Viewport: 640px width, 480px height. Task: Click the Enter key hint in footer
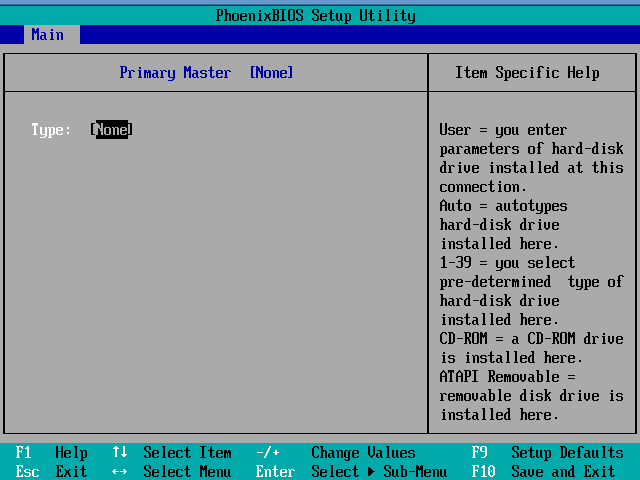276,471
